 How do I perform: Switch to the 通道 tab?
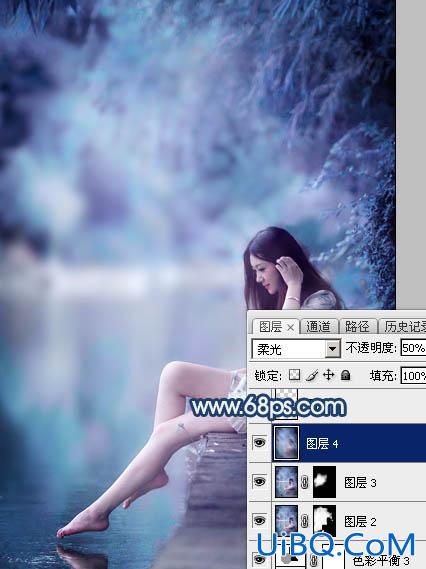pyautogui.click(x=318, y=327)
